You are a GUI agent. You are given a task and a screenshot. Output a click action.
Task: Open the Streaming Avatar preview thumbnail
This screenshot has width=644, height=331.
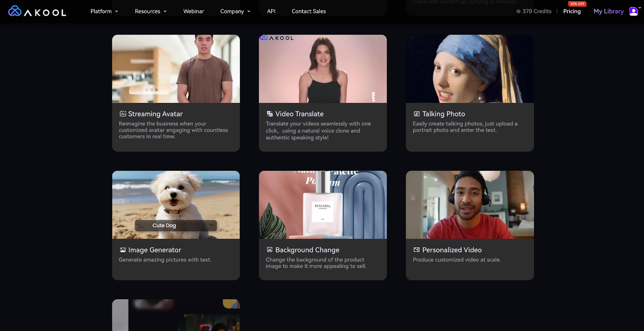point(176,69)
